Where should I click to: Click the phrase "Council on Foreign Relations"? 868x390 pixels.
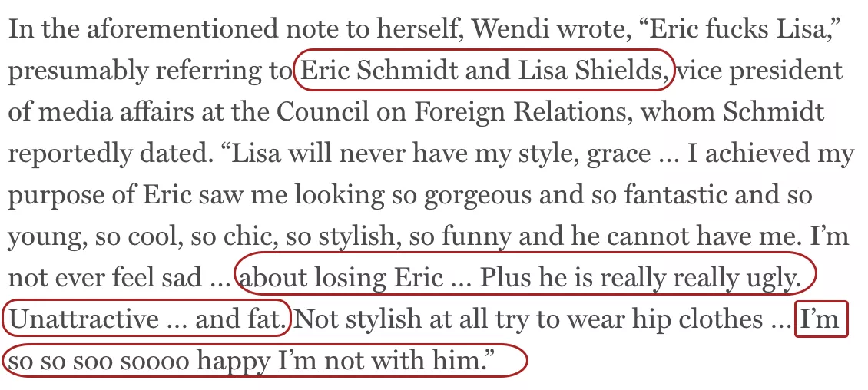point(456,112)
